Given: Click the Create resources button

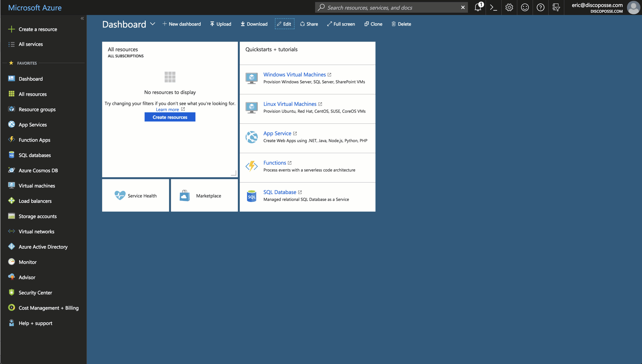Looking at the screenshot, I should point(170,117).
